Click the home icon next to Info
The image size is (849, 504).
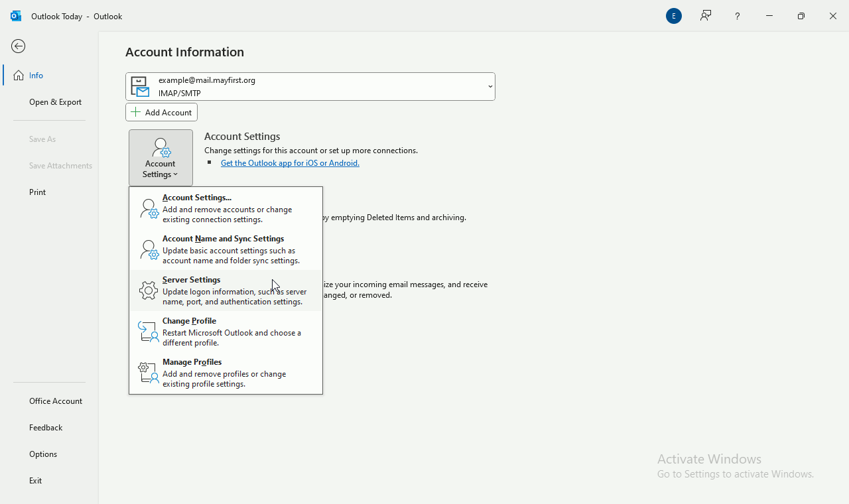[19, 76]
